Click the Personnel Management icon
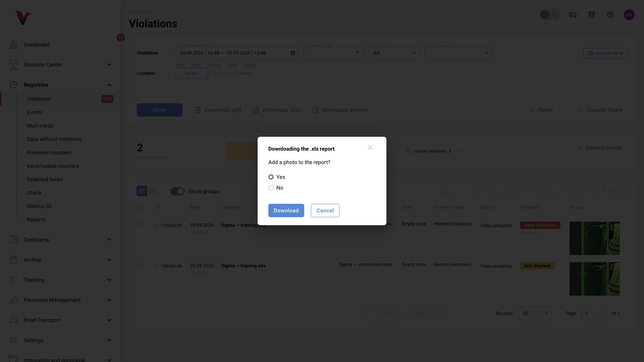The image size is (644, 362). click(13, 300)
